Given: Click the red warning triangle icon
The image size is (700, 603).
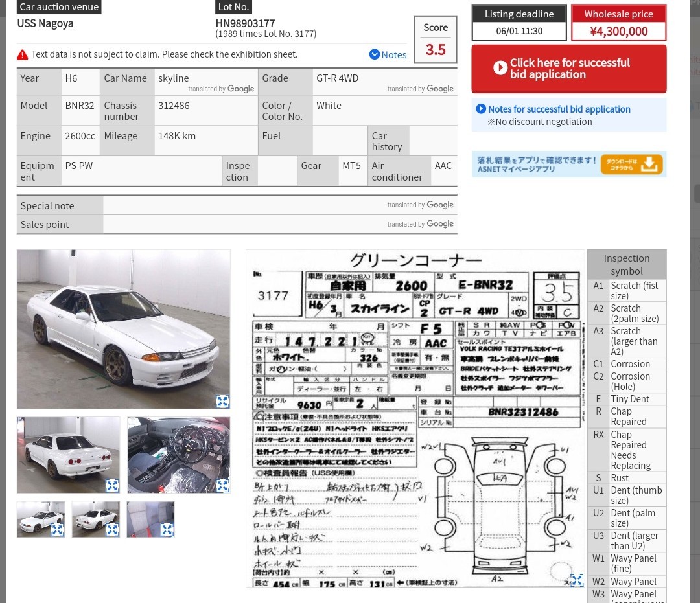Looking at the screenshot, I should click(x=22, y=55).
